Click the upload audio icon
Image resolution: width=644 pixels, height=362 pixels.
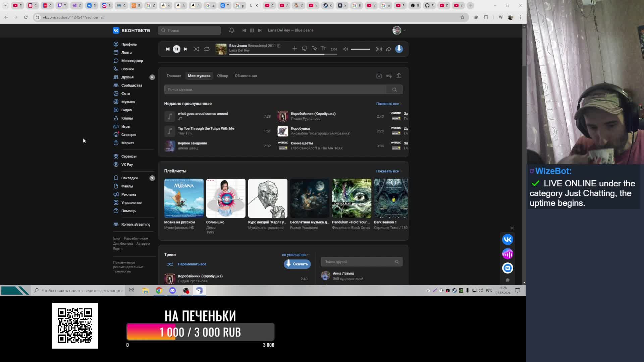[398, 76]
